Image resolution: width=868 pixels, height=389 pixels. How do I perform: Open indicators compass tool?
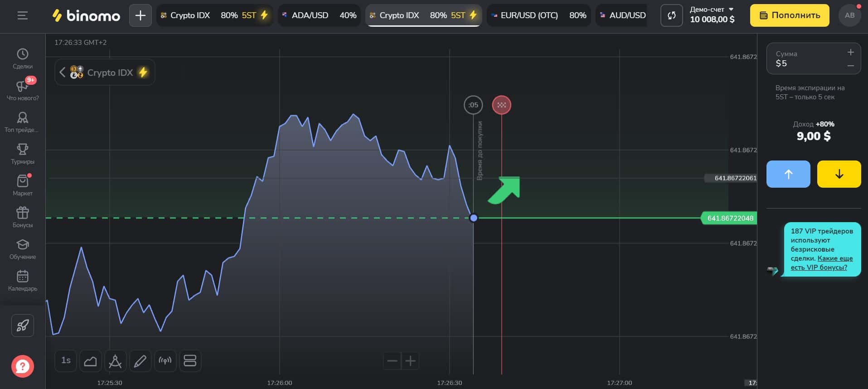[116, 361]
